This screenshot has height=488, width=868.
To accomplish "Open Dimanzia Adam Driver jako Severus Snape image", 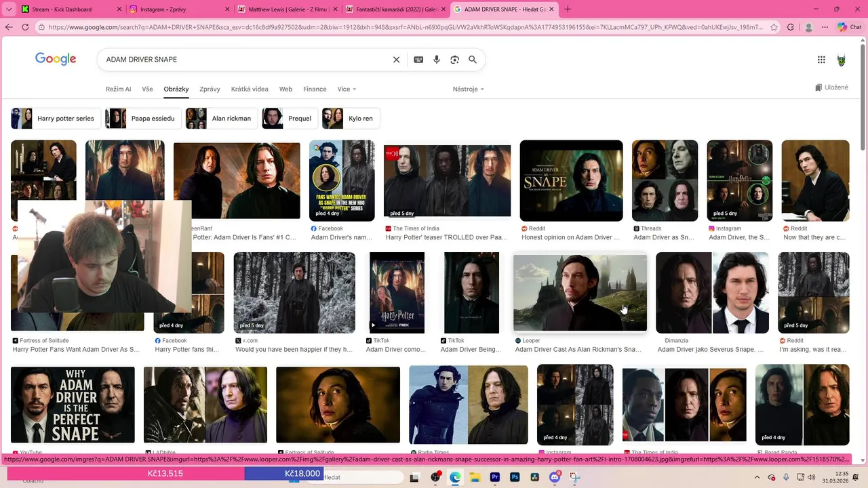I will point(712,293).
